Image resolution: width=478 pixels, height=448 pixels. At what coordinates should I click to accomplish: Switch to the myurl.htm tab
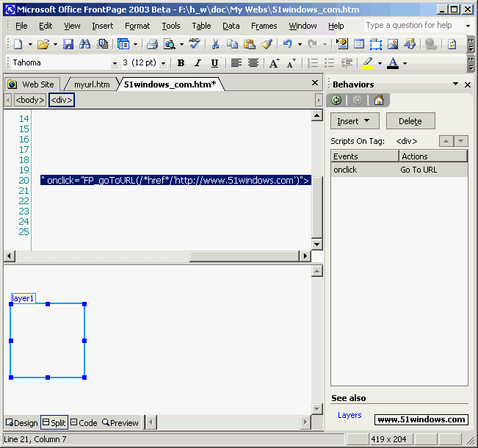pyautogui.click(x=91, y=84)
